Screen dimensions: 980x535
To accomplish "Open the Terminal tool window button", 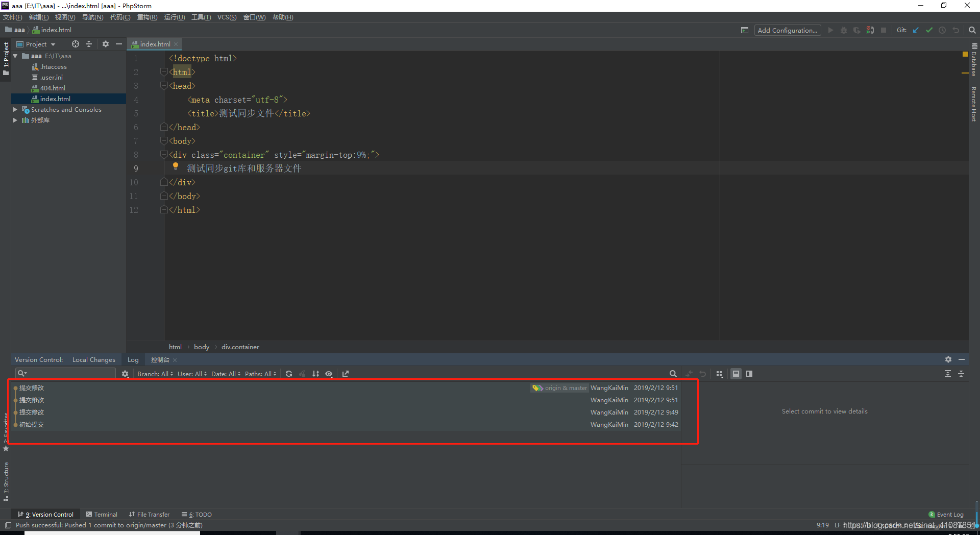I will tap(102, 515).
